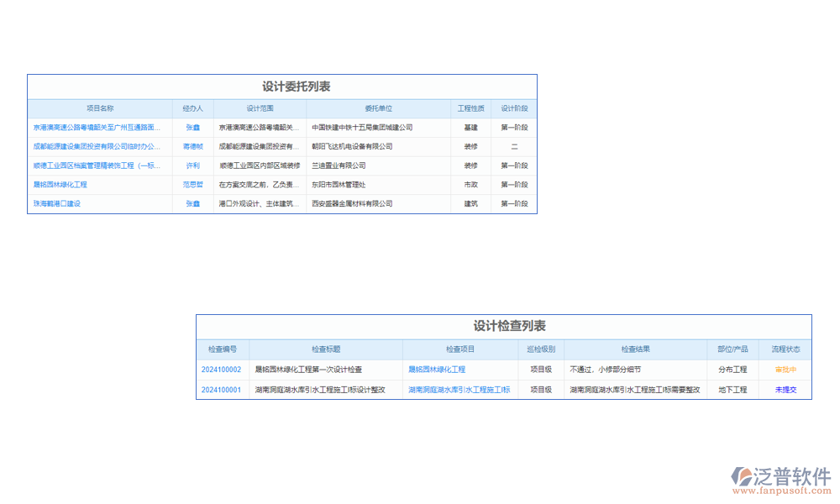Open inspection number 2024100001
The width and height of the screenshot is (840, 504).
(221, 390)
